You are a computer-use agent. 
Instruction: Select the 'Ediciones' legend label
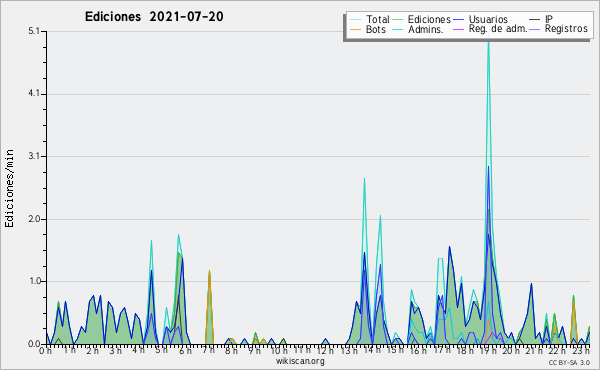[429, 19]
